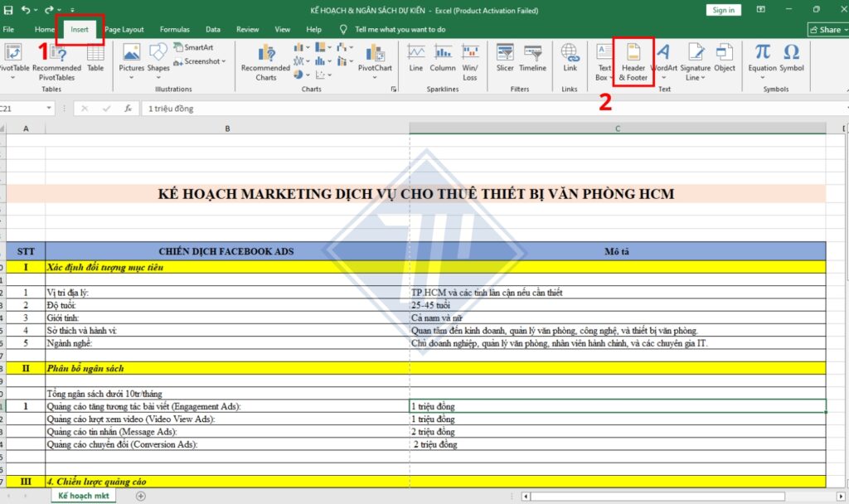Click the Sign in button
849x504 pixels.
click(723, 10)
